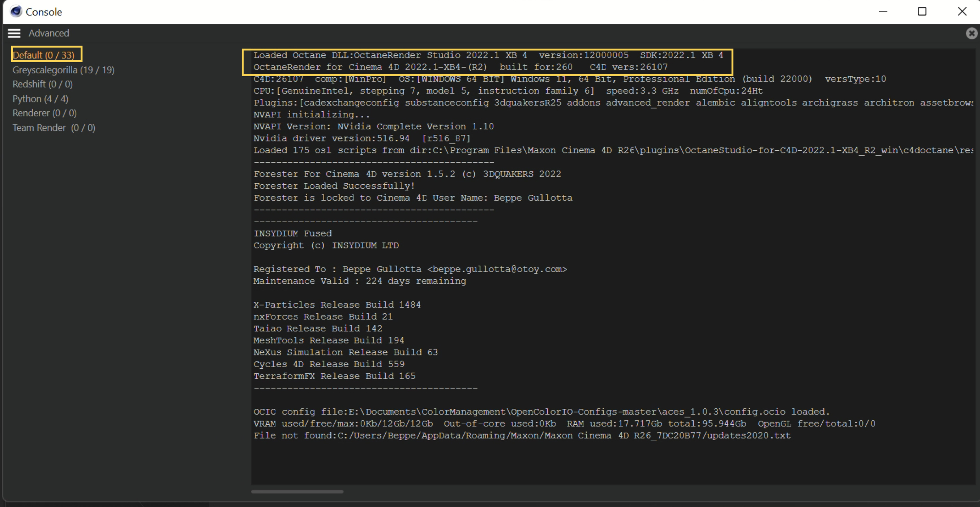
Task: Click the Cinema 4D logo in title bar
Action: 16,12
